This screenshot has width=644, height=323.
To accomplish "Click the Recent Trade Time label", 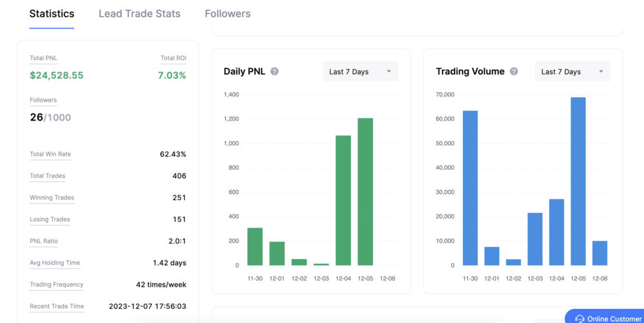I will [57, 306].
